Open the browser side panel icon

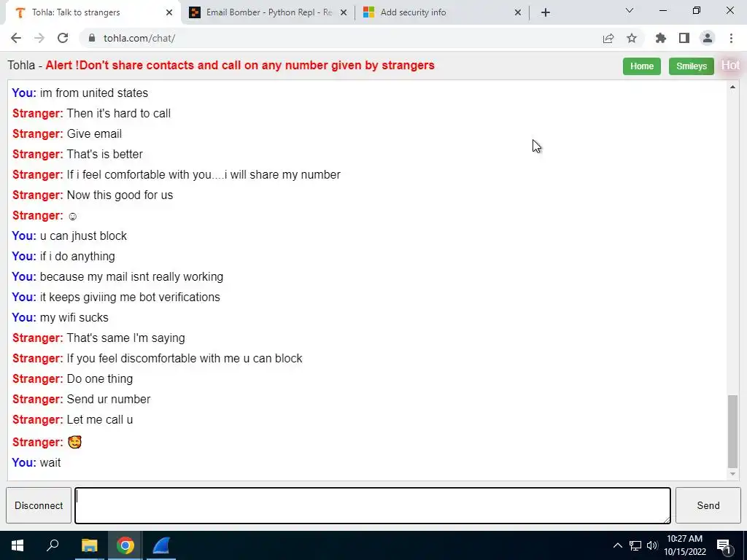click(x=684, y=38)
